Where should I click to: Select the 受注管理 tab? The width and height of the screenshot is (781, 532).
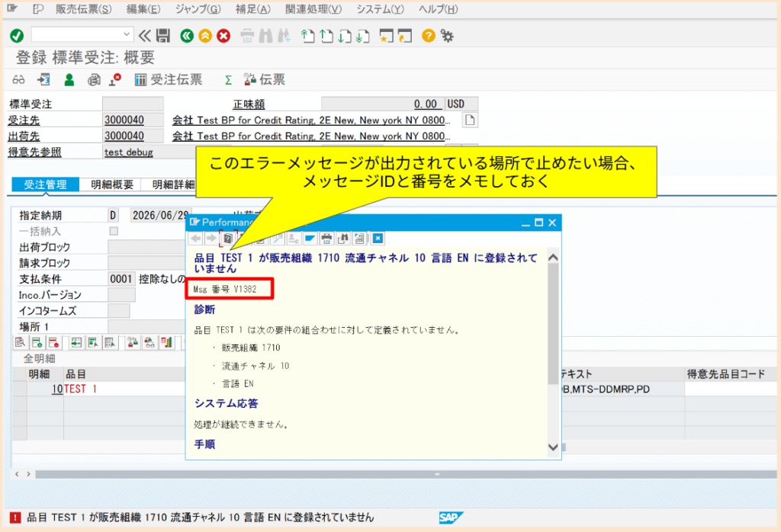pos(45,184)
